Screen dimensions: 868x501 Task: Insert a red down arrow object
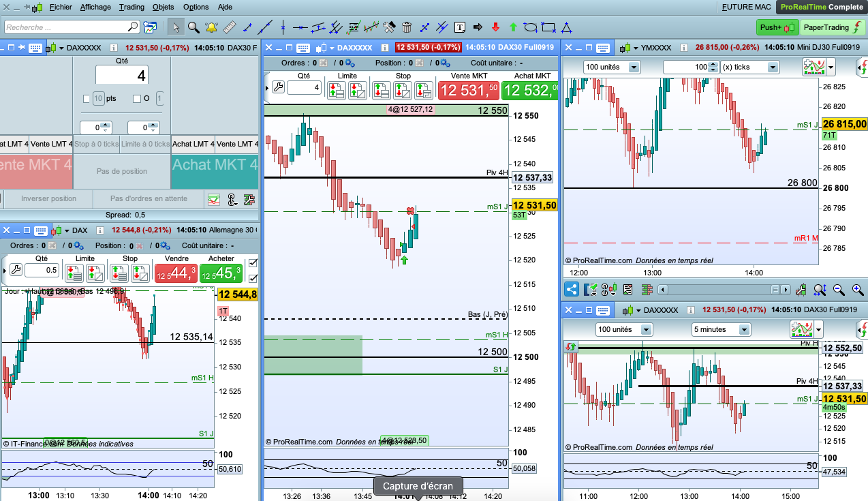point(495,27)
